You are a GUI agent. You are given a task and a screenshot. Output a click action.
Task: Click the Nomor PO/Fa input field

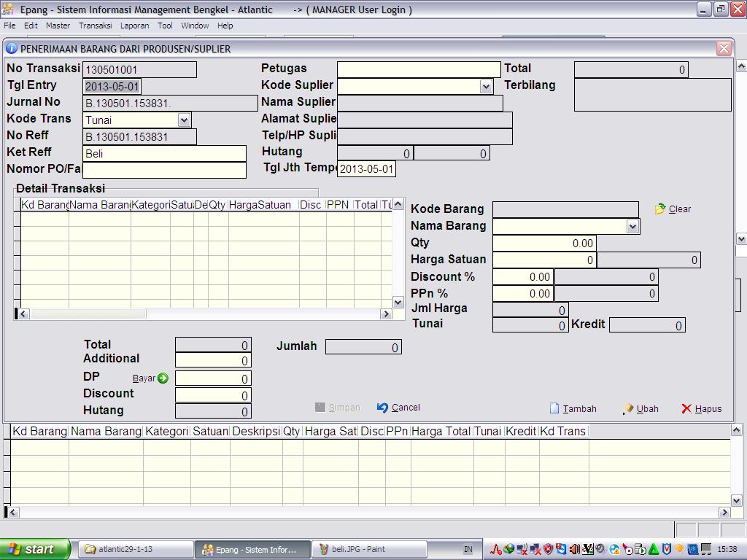coord(164,170)
